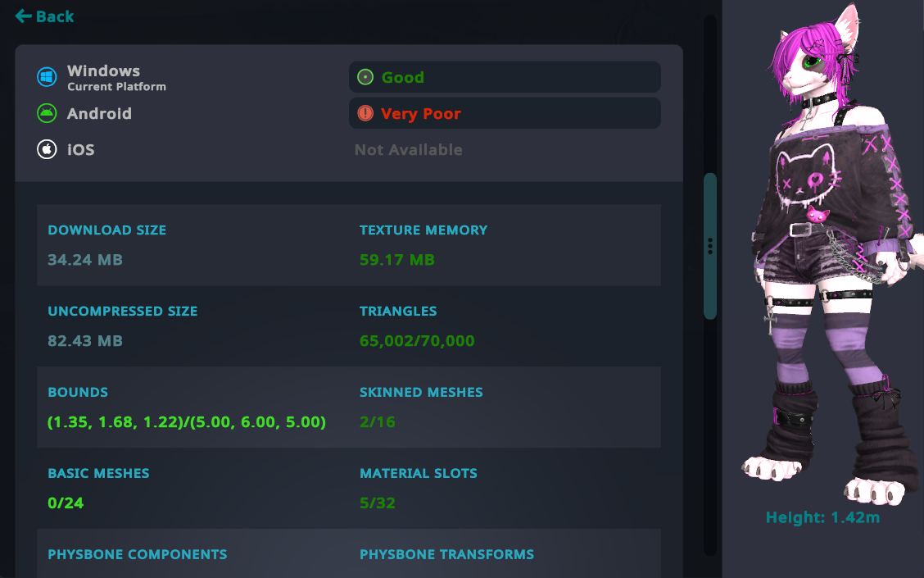Go back using the Back arrow
This screenshot has width=924, height=578.
(44, 16)
